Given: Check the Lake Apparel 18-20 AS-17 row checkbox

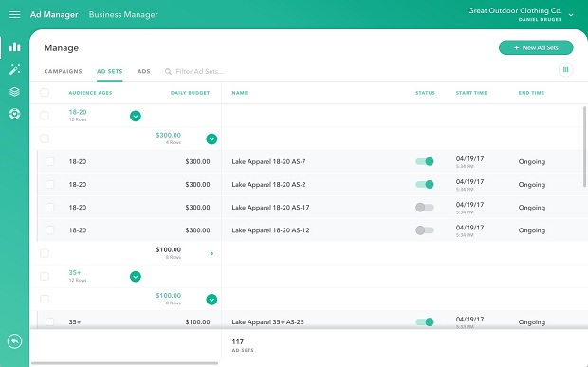Looking at the screenshot, I should (x=50, y=208).
